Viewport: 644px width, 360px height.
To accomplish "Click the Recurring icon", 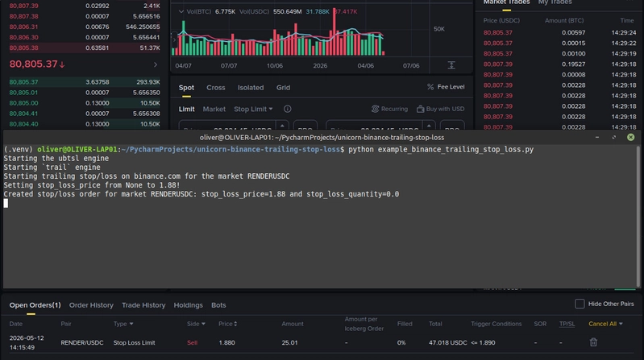I will click(x=375, y=109).
